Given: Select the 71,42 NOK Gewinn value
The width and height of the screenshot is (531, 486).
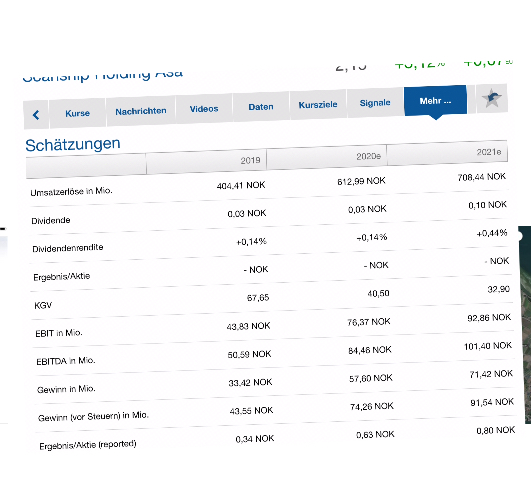Looking at the screenshot, I should pyautogui.click(x=491, y=374).
